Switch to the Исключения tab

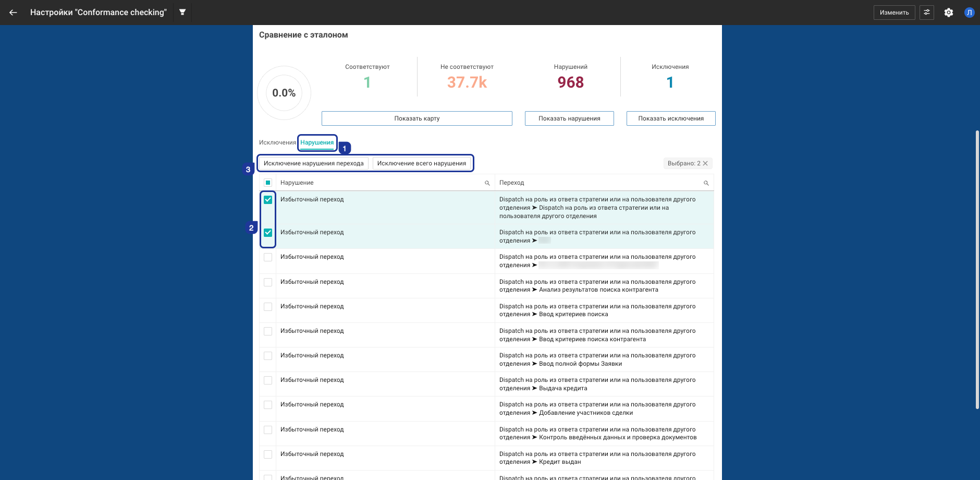(x=277, y=142)
